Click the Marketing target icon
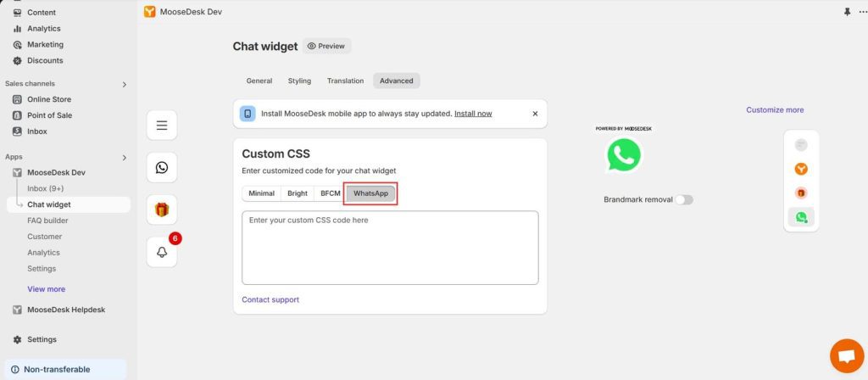Viewport: 868px width, 380px height. 17,44
